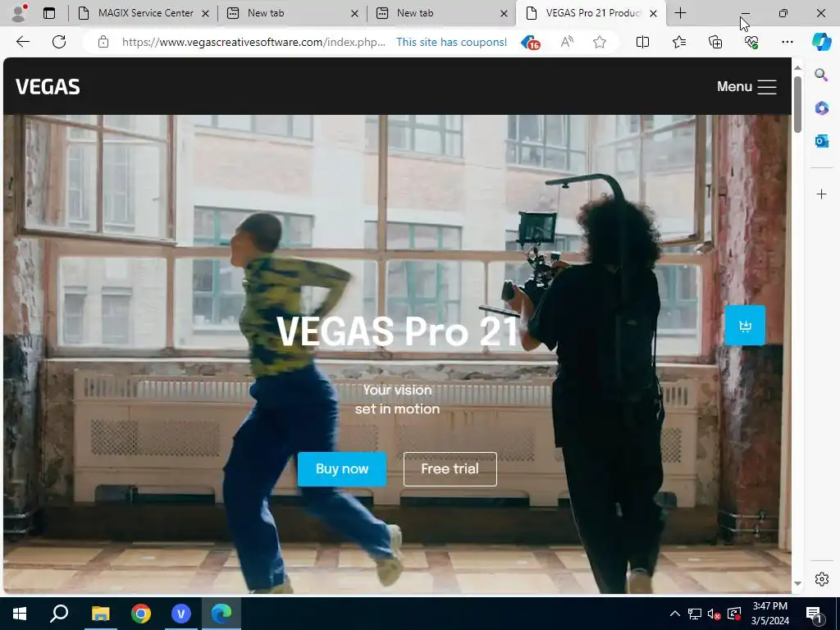Open split screen view
Viewport: 840px width, 630px height.
(x=642, y=42)
